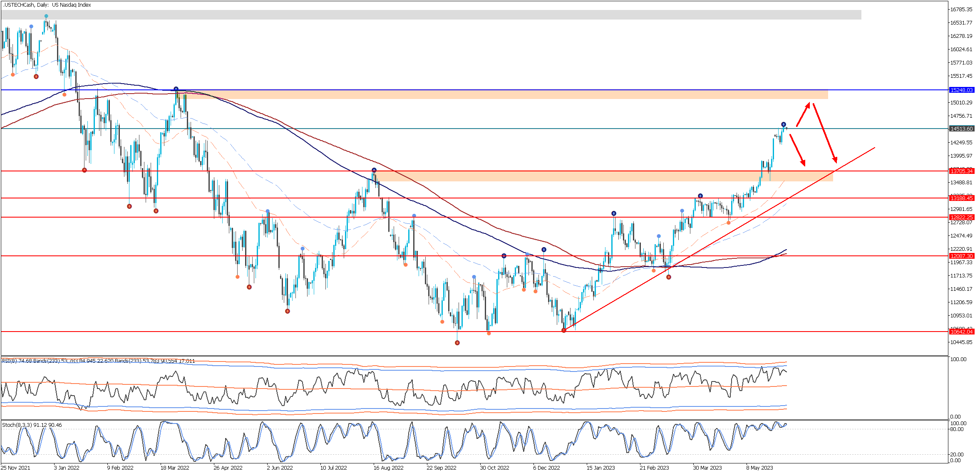
Task: Select the gray resistance zone at top
Action: pyautogui.click(x=431, y=15)
